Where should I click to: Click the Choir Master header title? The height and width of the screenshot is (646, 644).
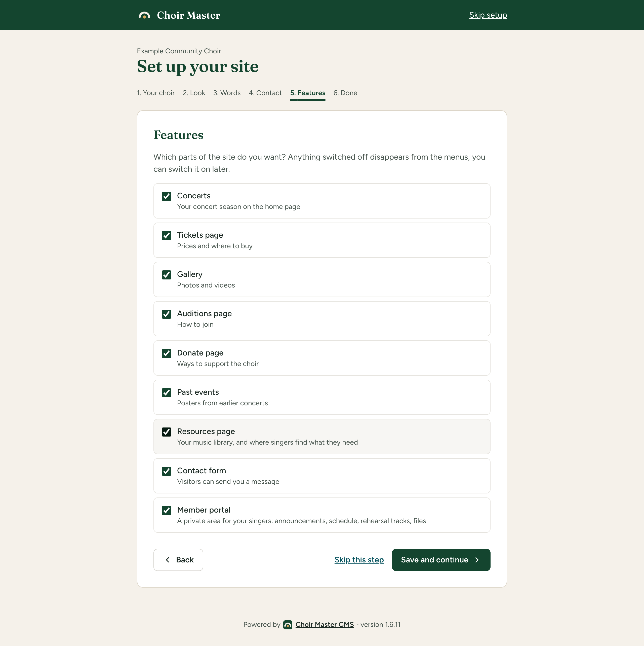click(x=188, y=15)
